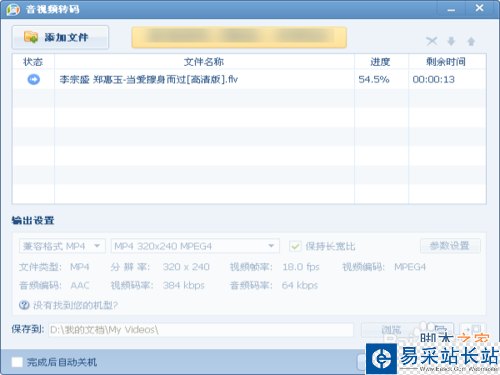
Task: Click the app logo in title bar
Action: point(13,9)
